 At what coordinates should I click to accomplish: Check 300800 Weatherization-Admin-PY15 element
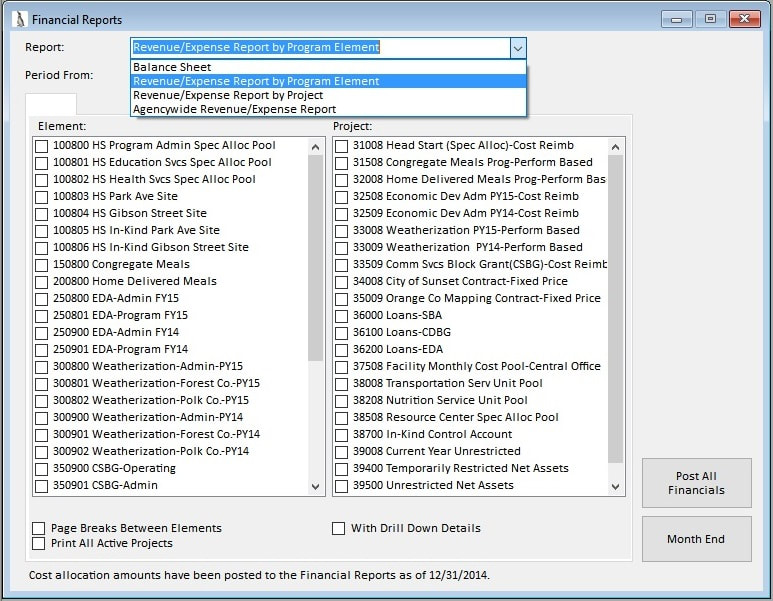tap(41, 367)
